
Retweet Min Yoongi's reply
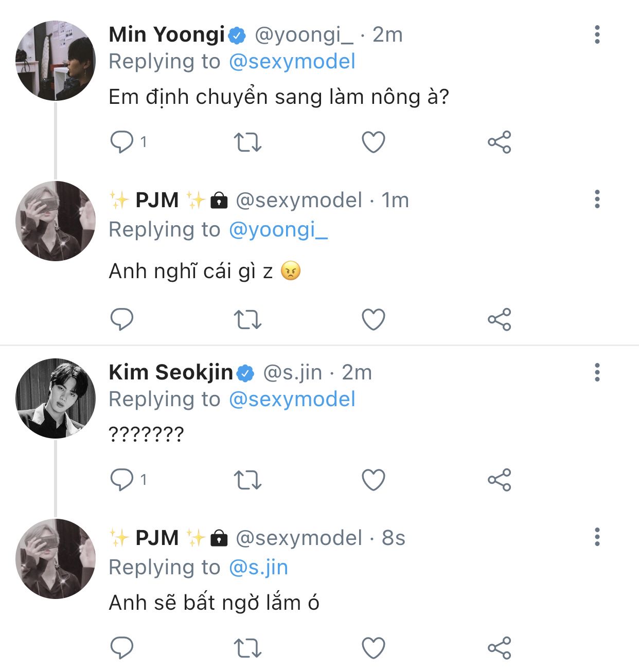click(247, 142)
